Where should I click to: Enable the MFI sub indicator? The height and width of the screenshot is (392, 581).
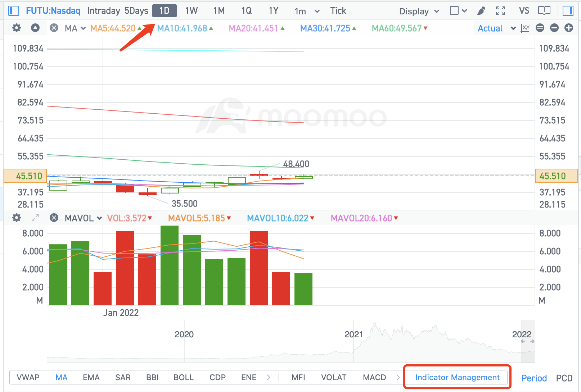pos(298,377)
